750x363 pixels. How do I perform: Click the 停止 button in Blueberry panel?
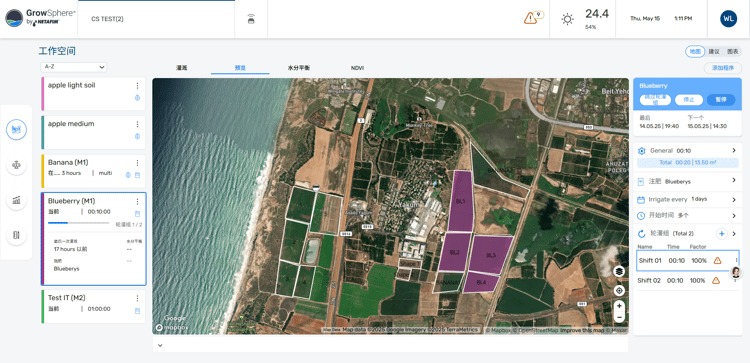click(689, 100)
